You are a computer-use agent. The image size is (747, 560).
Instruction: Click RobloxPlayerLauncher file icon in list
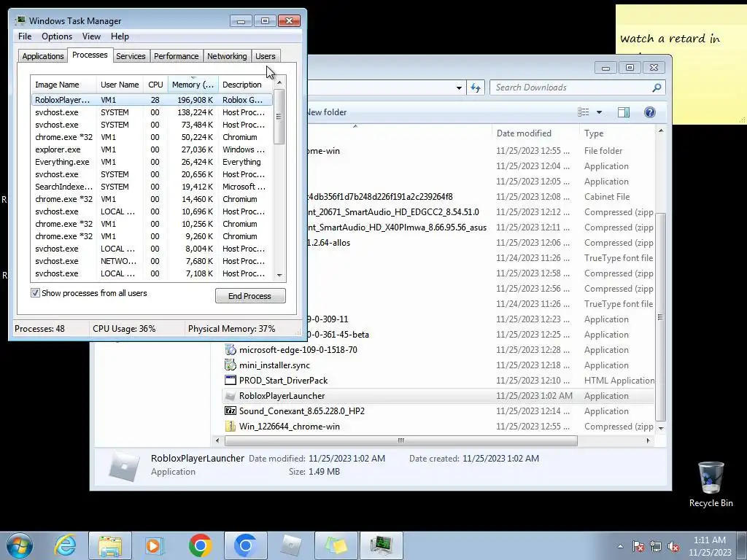click(x=230, y=396)
